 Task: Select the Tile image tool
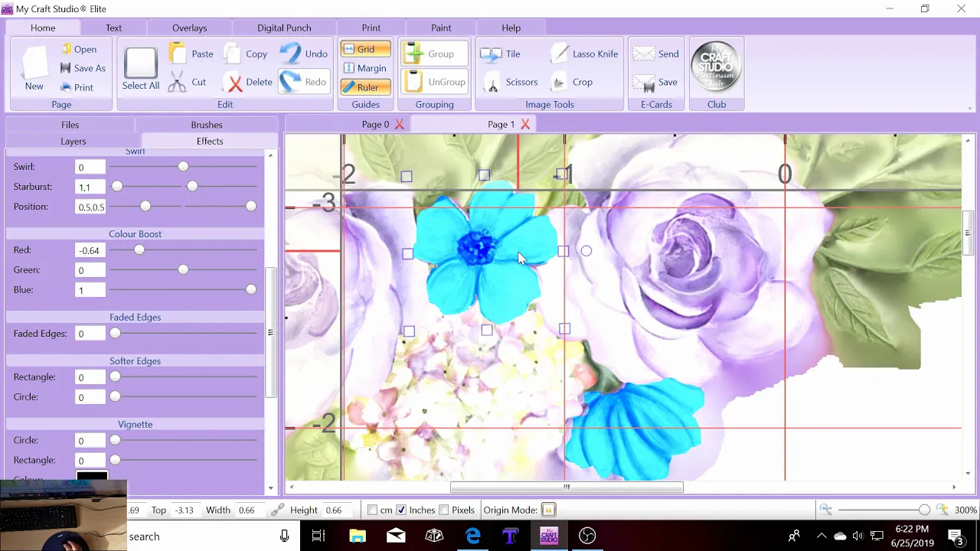tap(501, 54)
